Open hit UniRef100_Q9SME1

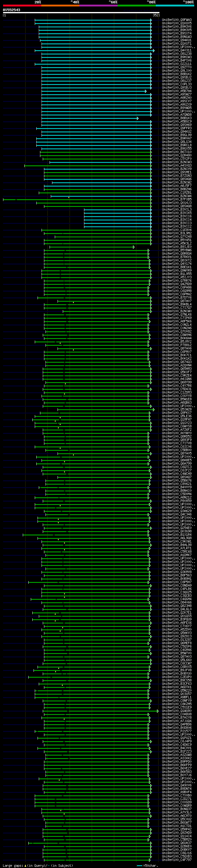tap(177, 172)
